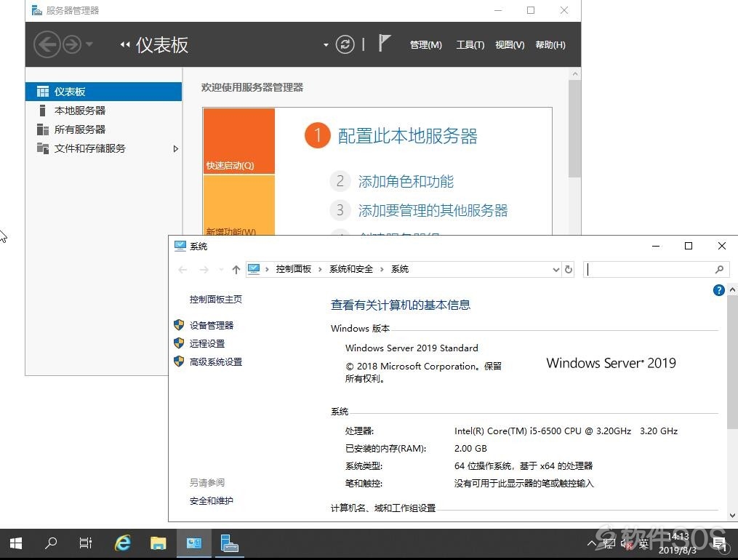The width and height of the screenshot is (738, 560).
Task: Click the shield icon beside 远程设置
Action: click(179, 343)
